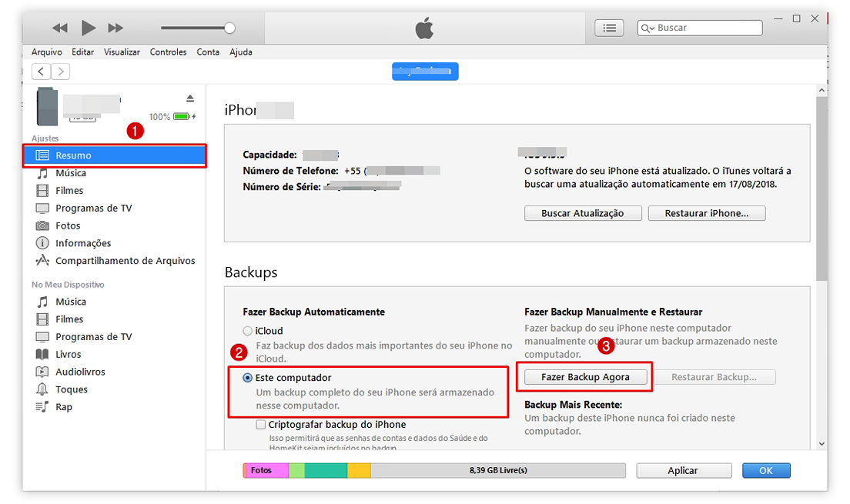Click the Buscar Atualização button

click(581, 213)
